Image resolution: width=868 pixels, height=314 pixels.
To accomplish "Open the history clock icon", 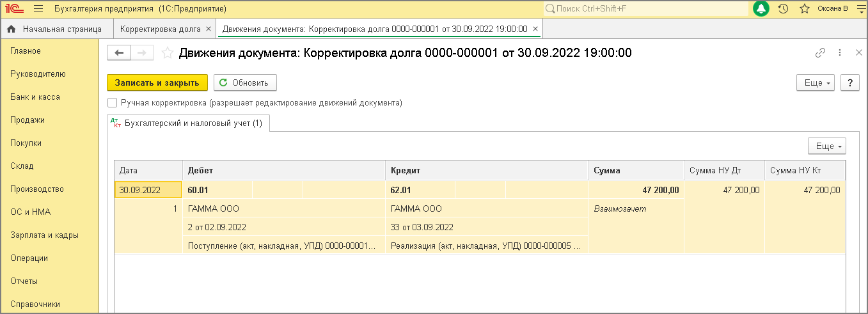I will pos(783,9).
